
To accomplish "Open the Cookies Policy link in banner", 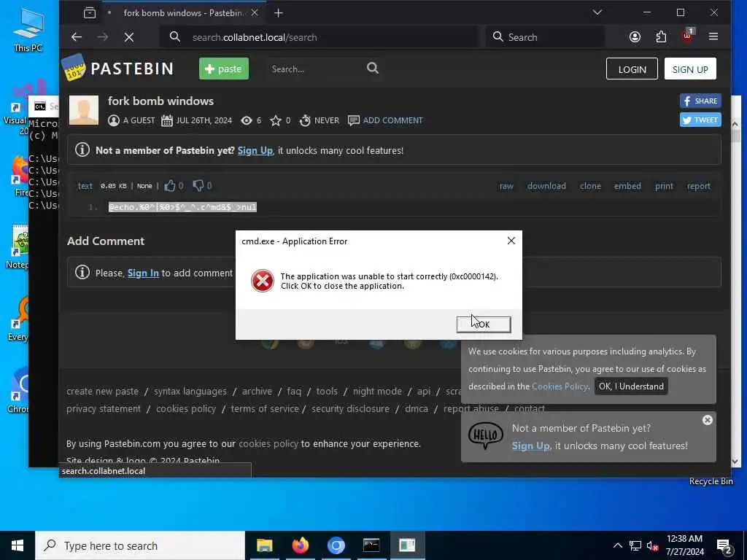I will tap(560, 386).
